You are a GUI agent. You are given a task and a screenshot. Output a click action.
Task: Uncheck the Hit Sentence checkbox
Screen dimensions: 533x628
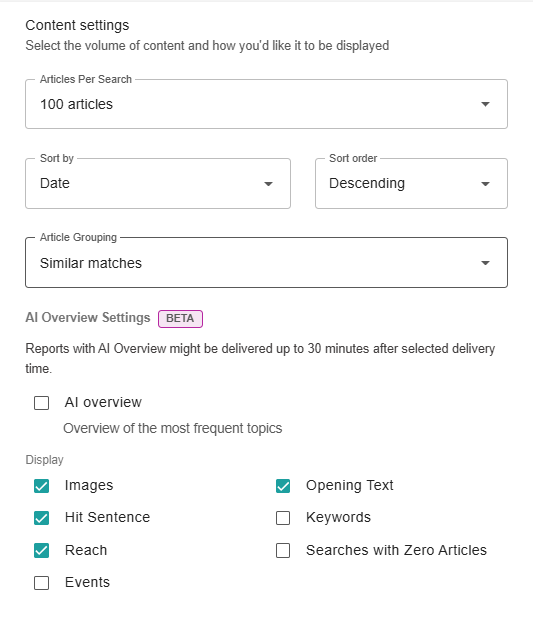click(x=42, y=518)
